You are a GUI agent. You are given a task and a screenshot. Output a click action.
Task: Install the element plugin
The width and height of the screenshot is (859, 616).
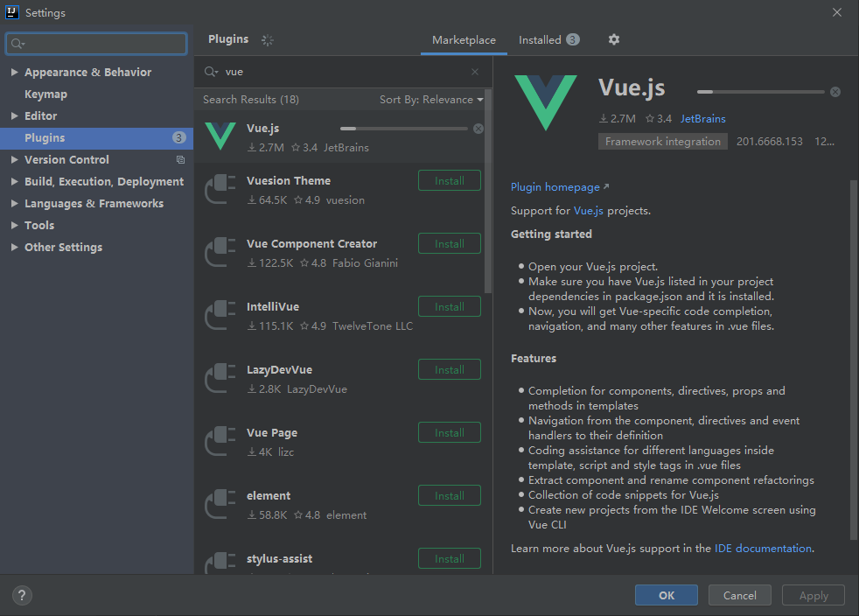pos(450,496)
